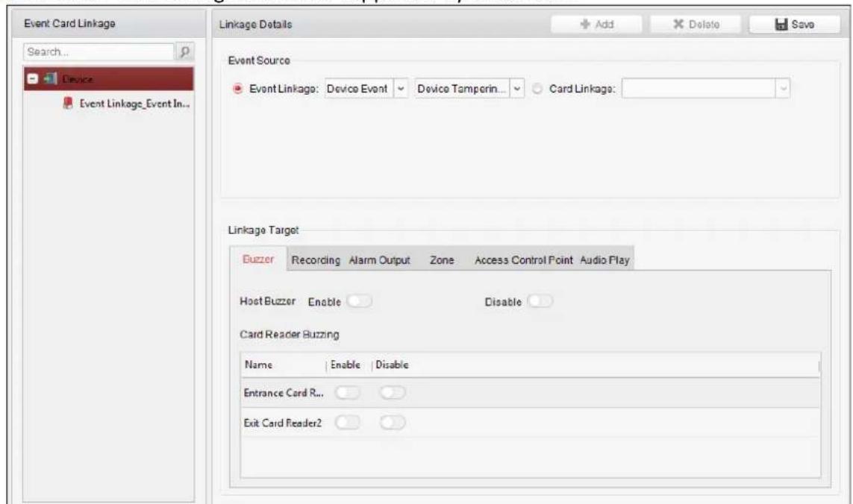The height and width of the screenshot is (504, 853).
Task: Click the Search input field
Action: pyautogui.click(x=99, y=51)
